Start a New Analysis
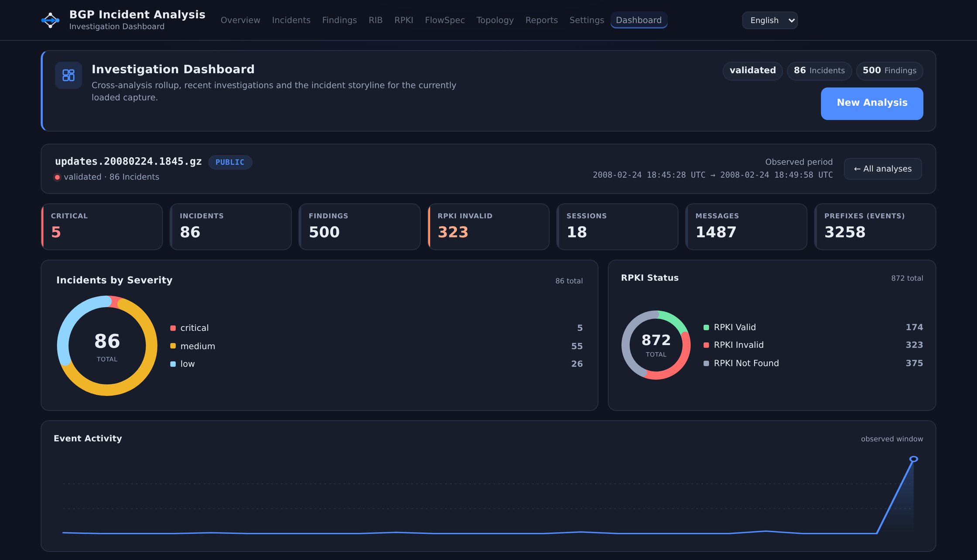 [872, 103]
